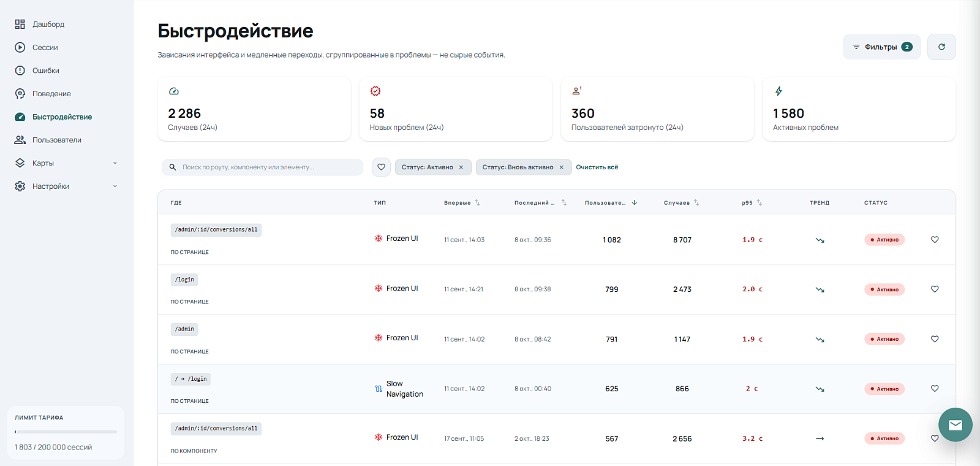Expand the Настройки submenu chevron

coord(115,186)
